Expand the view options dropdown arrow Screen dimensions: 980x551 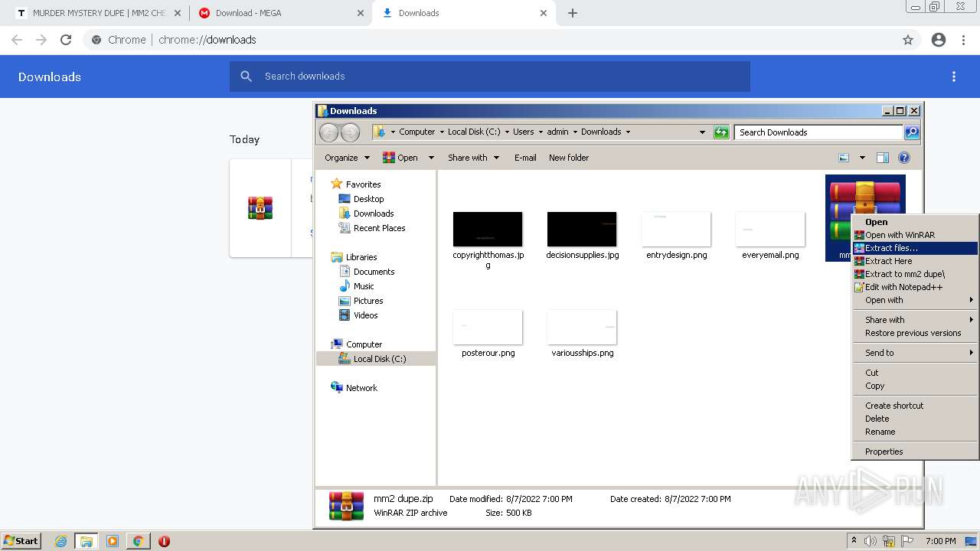click(x=862, y=158)
